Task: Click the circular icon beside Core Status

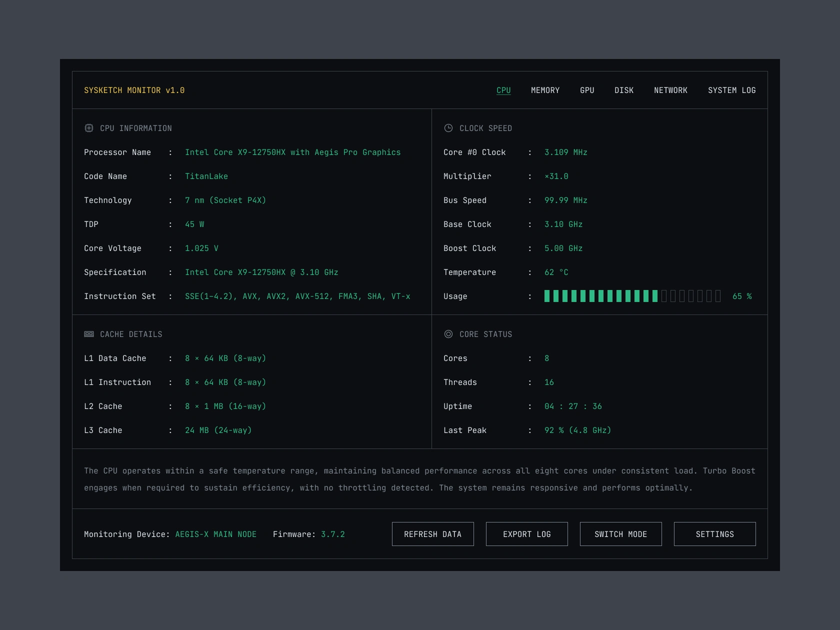Action: click(448, 334)
